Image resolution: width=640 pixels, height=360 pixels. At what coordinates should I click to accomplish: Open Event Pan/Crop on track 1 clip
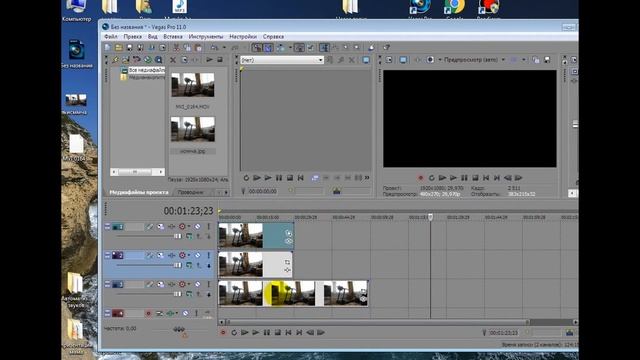coord(289,233)
